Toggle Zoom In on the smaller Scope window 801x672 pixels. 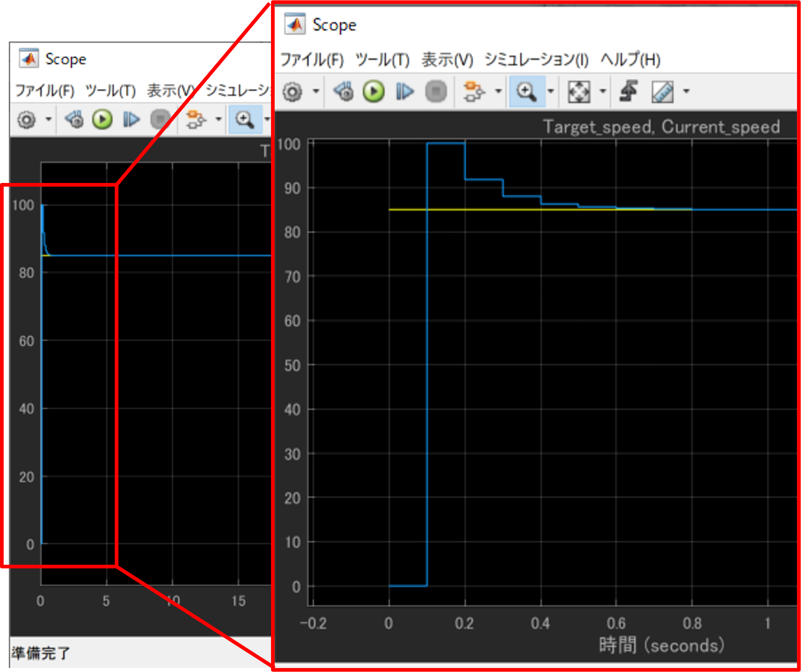click(246, 119)
